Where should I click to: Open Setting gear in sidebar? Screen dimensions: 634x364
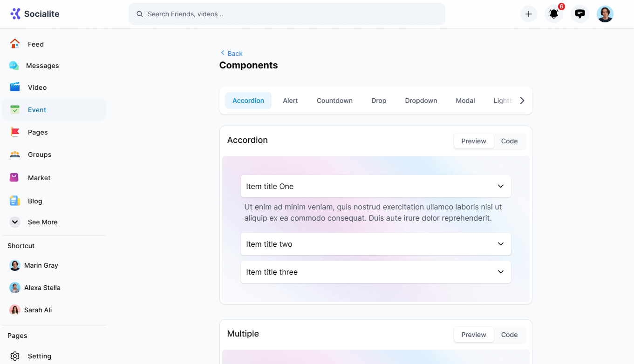pos(39,356)
